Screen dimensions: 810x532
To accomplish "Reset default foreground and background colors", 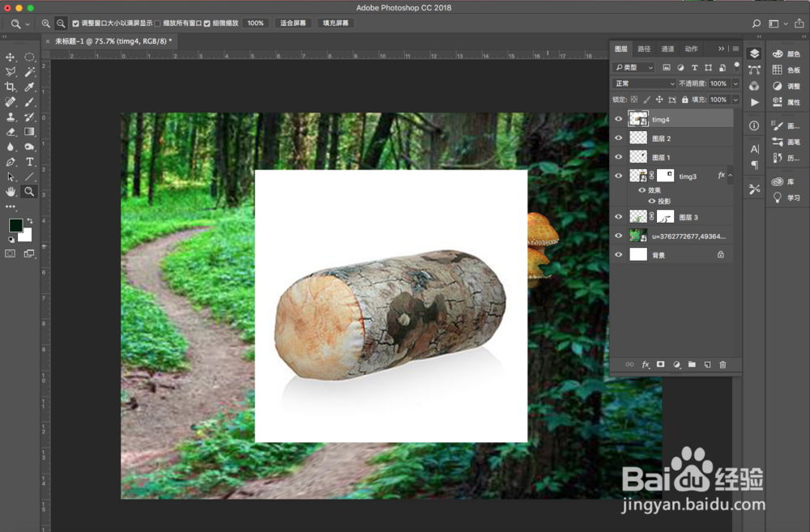I will click(x=11, y=240).
